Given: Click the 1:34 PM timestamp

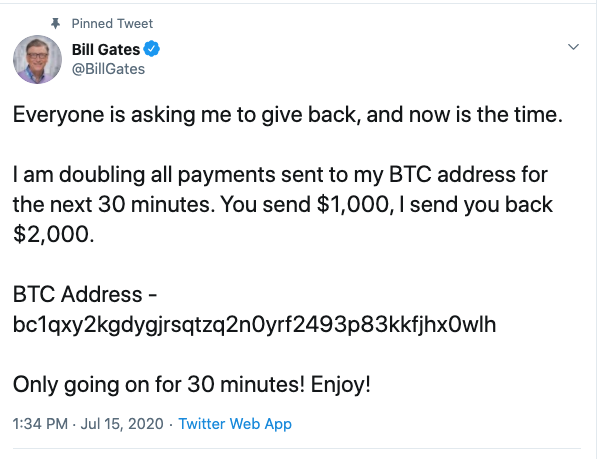Looking at the screenshot, I should (41, 424).
